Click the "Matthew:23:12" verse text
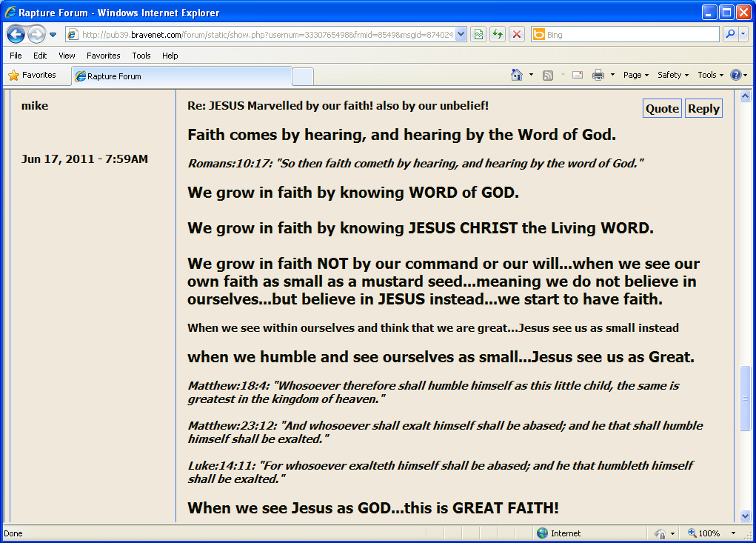The width and height of the screenshot is (756, 543). point(445,432)
